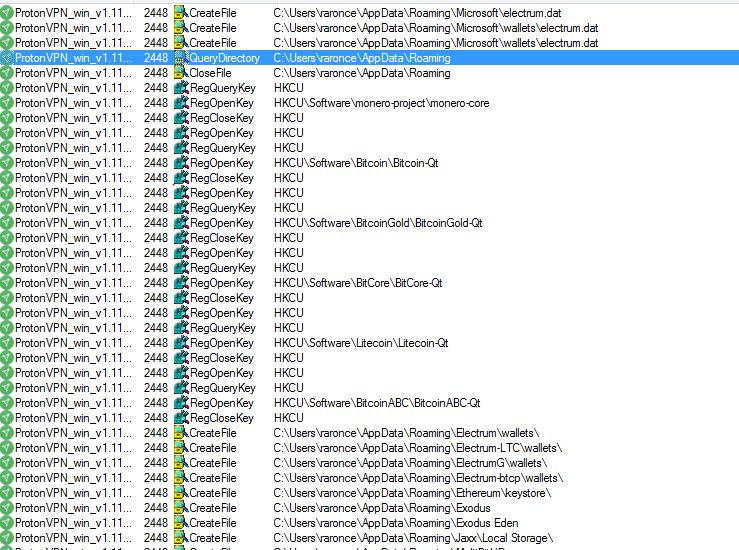Click the file icon on the Electrum-LTC\wallets\ row
Image resolution: width=739 pixels, height=550 pixels.
[x=181, y=448]
